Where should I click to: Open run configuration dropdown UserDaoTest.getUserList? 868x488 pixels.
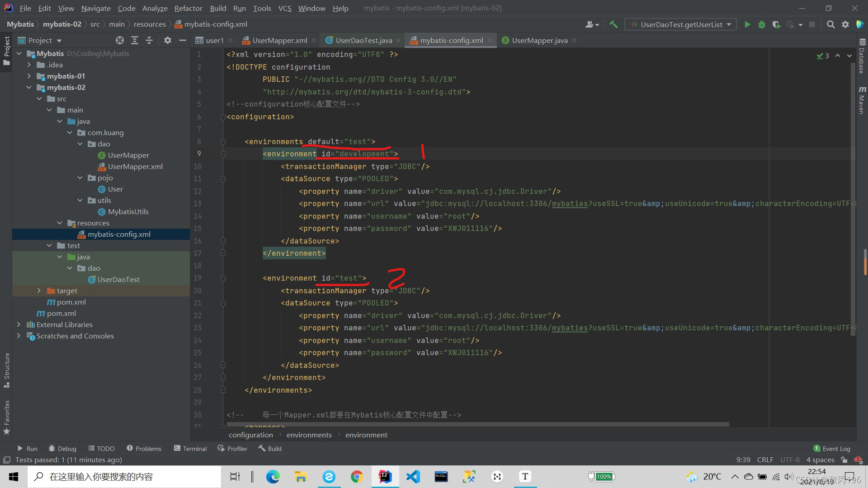[x=681, y=24]
